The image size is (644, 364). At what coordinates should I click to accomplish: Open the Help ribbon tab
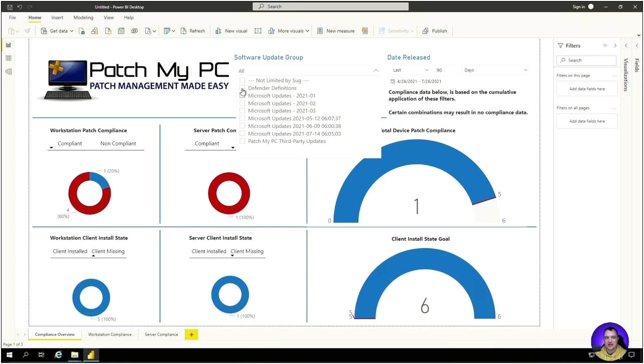click(x=129, y=18)
